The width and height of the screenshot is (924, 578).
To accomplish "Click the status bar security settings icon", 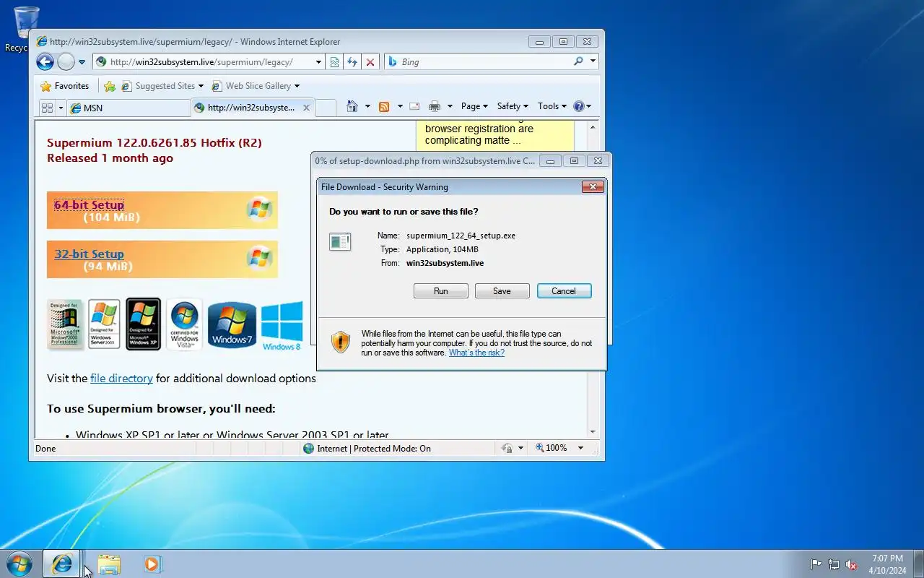I will pos(507,449).
